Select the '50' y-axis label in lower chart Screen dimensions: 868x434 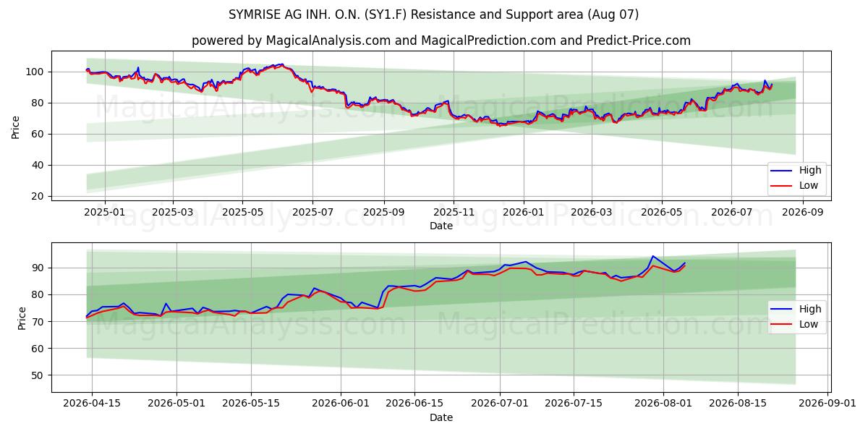coord(39,375)
